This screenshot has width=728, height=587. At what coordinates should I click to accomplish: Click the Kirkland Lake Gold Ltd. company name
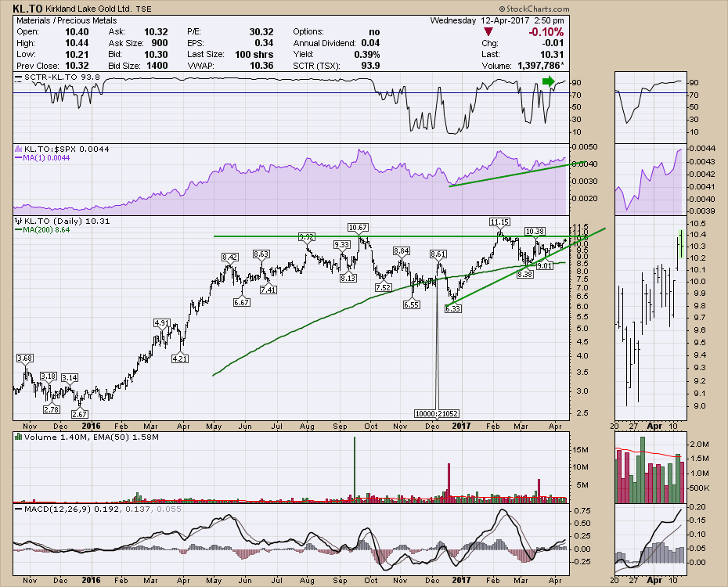[88, 9]
